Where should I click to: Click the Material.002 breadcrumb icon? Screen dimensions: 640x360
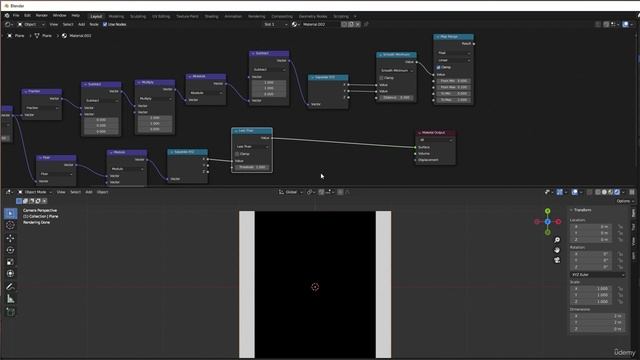pyautogui.click(x=64, y=36)
